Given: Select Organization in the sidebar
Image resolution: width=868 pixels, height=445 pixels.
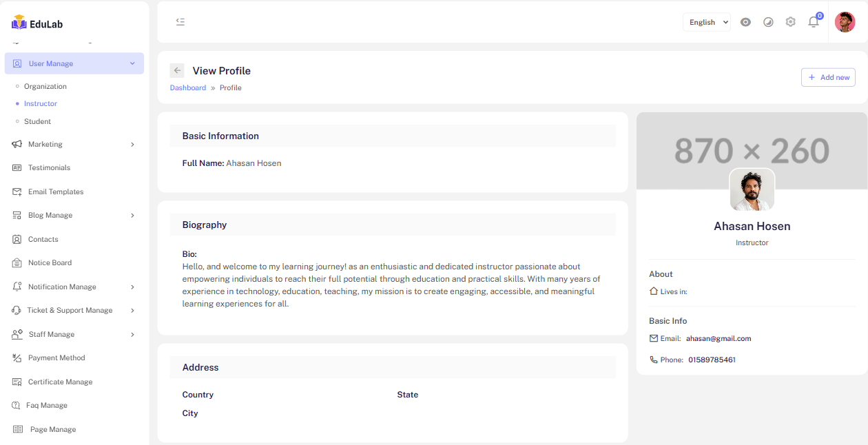Looking at the screenshot, I should click(x=45, y=87).
